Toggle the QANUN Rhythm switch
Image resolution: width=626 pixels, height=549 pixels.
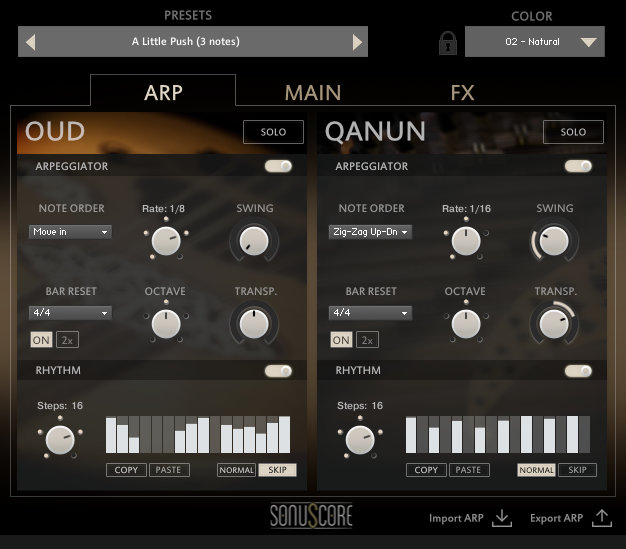578,371
